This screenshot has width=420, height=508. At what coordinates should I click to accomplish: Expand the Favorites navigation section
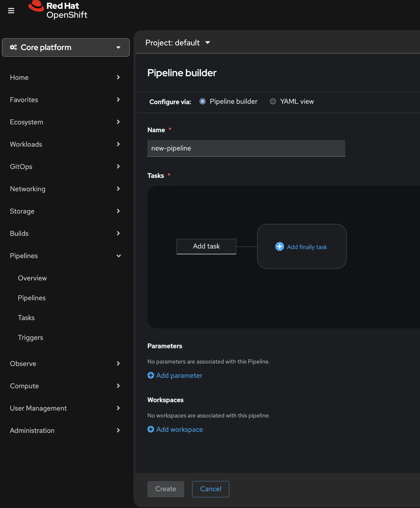coord(65,100)
